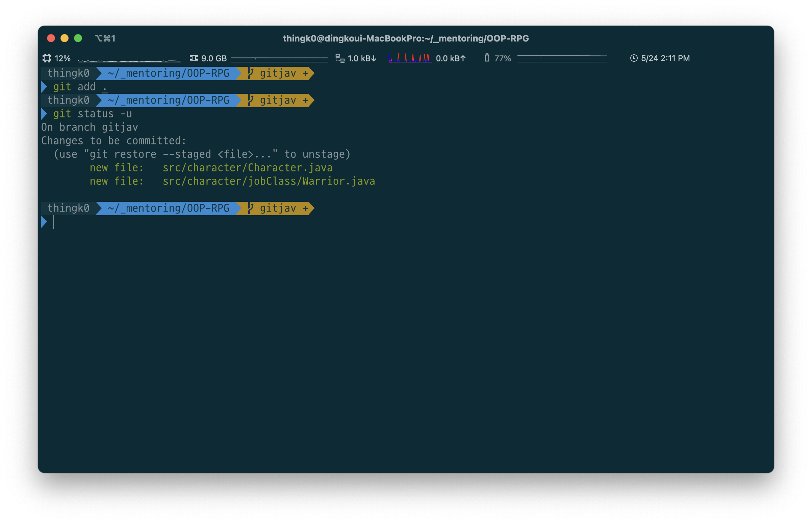Click the Warrior.java file path line

[x=269, y=181]
